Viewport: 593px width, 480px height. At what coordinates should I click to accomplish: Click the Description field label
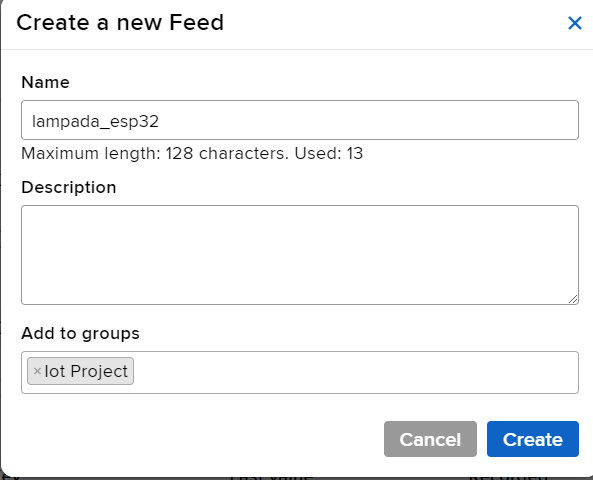point(68,187)
